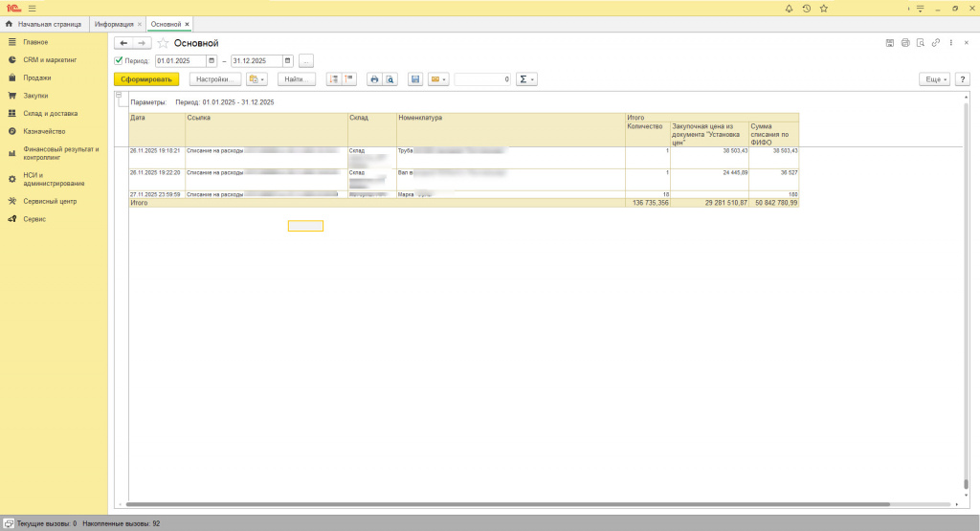Viewport: 980px width, 531px height.
Task: Select the row dated 27.11.2025 23:59:59
Action: pos(464,195)
